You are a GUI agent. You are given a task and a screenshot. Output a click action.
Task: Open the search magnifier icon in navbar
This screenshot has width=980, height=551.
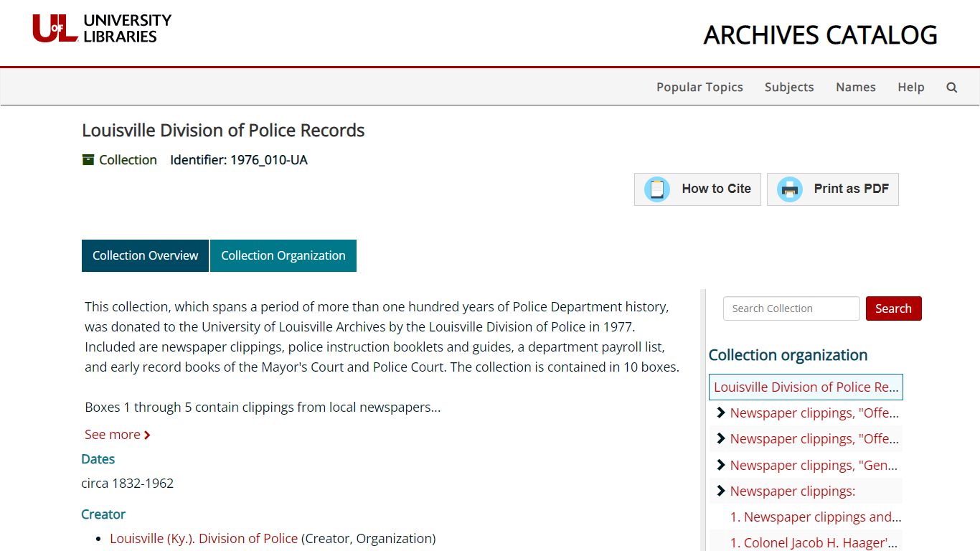pos(952,87)
